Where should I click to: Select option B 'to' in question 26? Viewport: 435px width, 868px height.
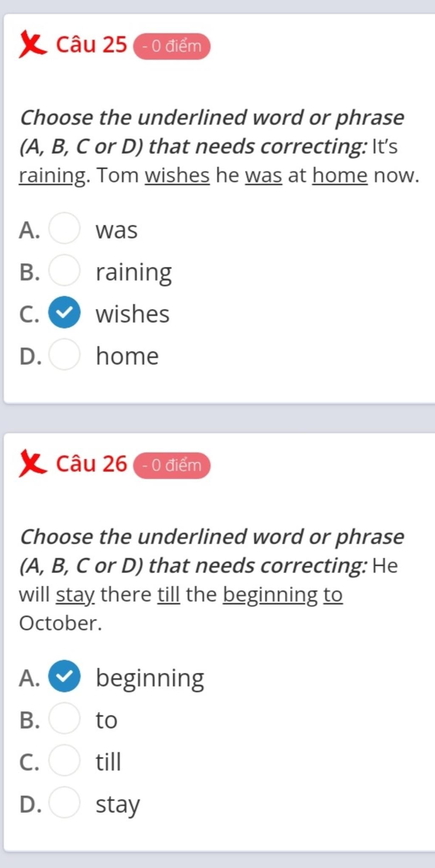(x=64, y=719)
